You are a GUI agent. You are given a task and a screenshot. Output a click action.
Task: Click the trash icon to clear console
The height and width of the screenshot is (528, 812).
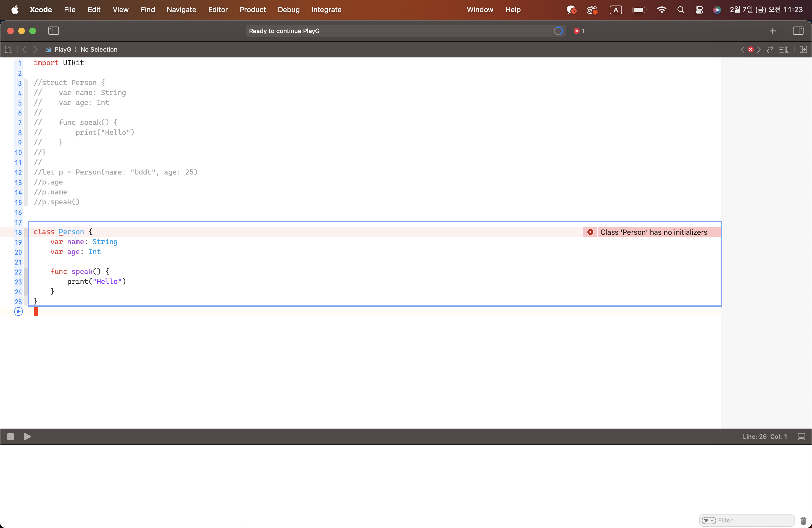(x=803, y=520)
